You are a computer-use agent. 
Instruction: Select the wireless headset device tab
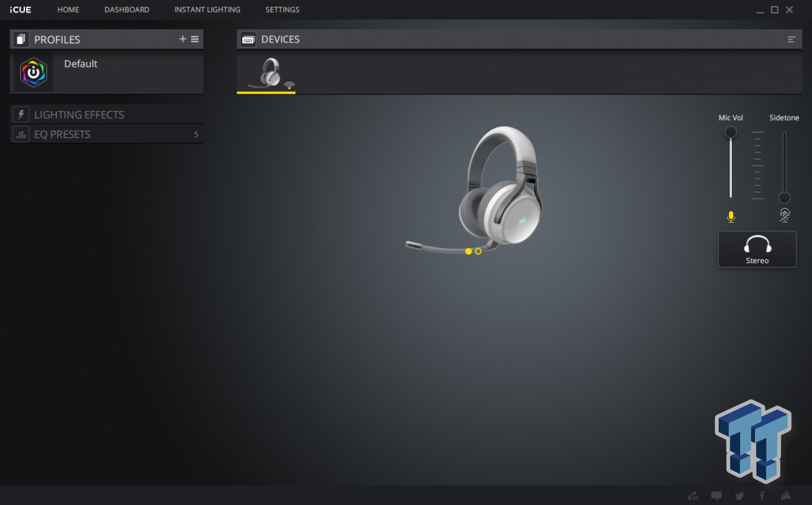click(266, 74)
